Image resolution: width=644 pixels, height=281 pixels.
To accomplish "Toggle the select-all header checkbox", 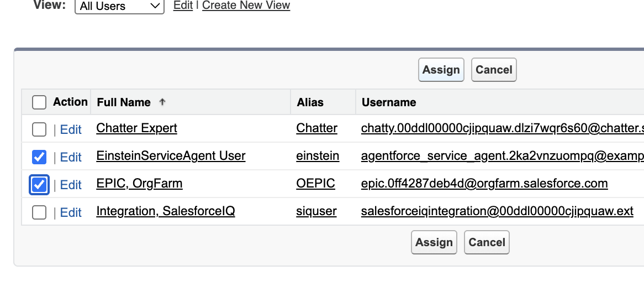I will tap(39, 102).
